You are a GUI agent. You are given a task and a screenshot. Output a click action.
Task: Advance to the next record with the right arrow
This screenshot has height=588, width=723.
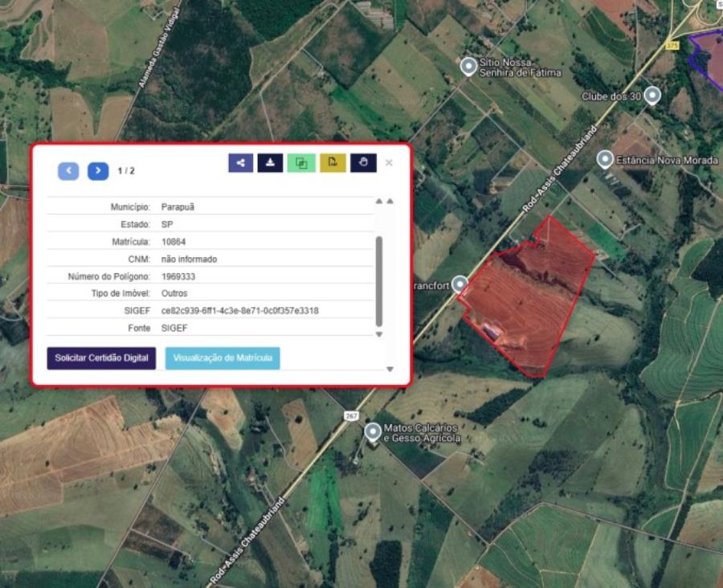point(98,171)
